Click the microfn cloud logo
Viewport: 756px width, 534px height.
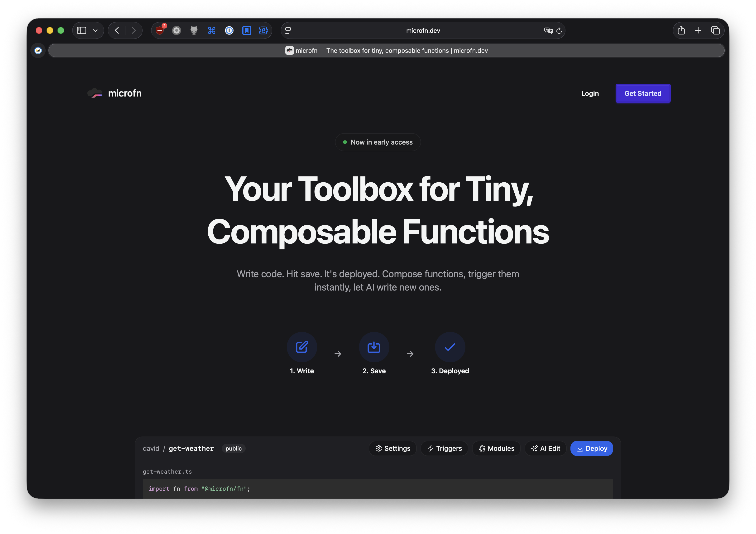coord(95,93)
